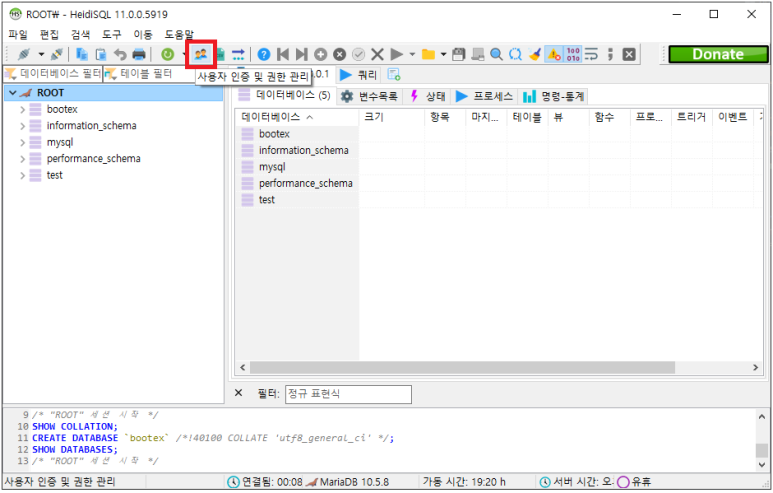Click the 정규 표현식 filter input

(348, 394)
